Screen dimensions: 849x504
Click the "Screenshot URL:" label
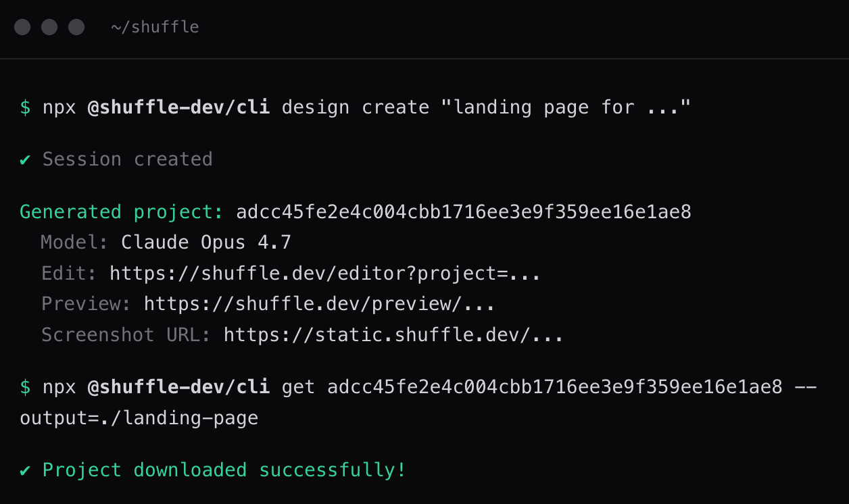point(126,334)
